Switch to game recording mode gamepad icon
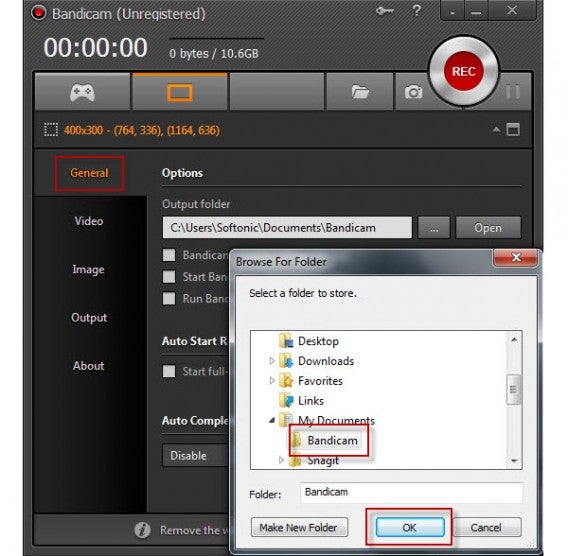This screenshot has width=568, height=556. tap(83, 92)
